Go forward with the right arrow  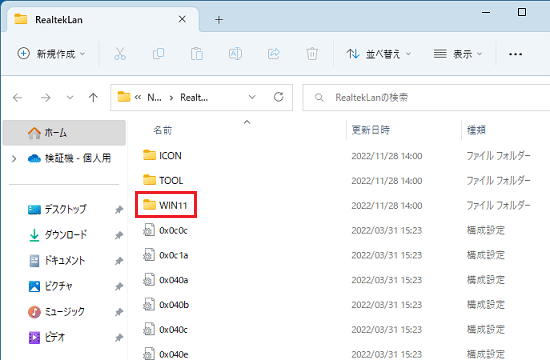point(46,98)
